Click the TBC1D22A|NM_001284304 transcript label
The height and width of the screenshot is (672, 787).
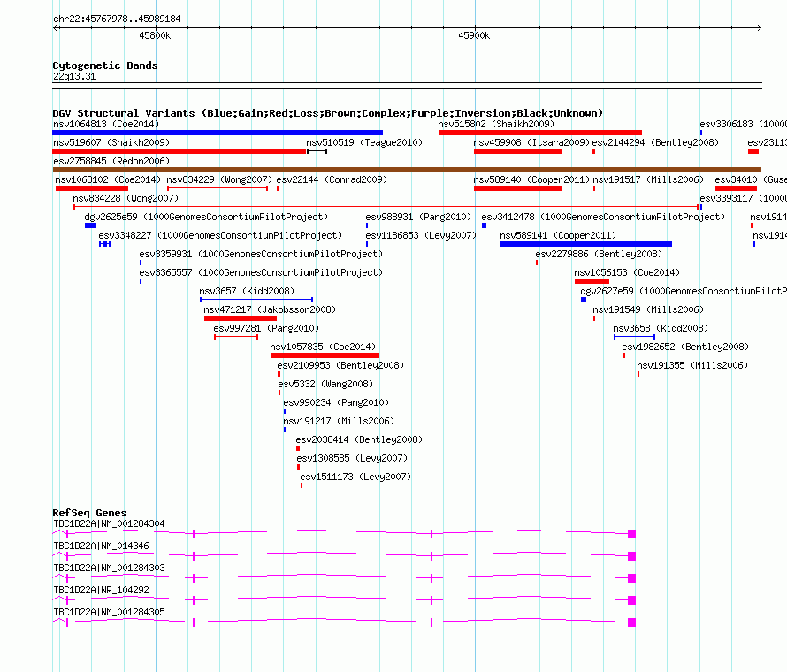pyautogui.click(x=109, y=524)
